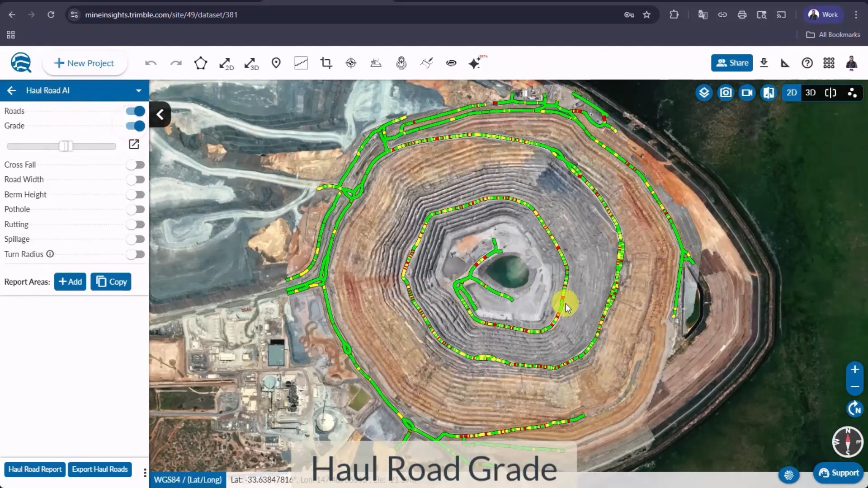Add a report area
The height and width of the screenshot is (488, 868).
pyautogui.click(x=70, y=282)
